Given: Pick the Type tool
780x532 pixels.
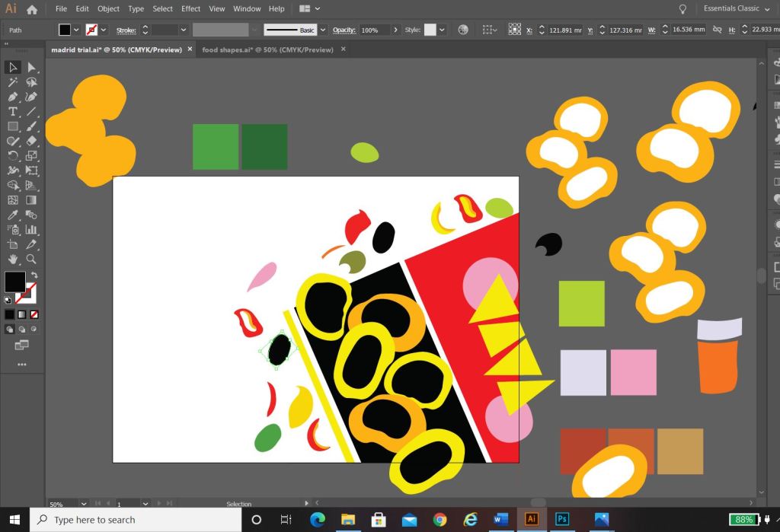Looking at the screenshot, I should coord(13,112).
